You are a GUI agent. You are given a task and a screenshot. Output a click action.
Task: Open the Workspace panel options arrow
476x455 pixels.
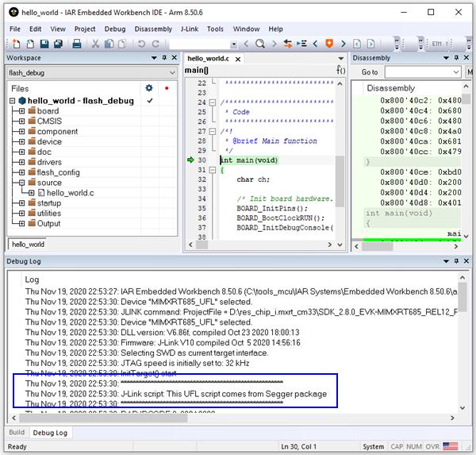[154, 57]
